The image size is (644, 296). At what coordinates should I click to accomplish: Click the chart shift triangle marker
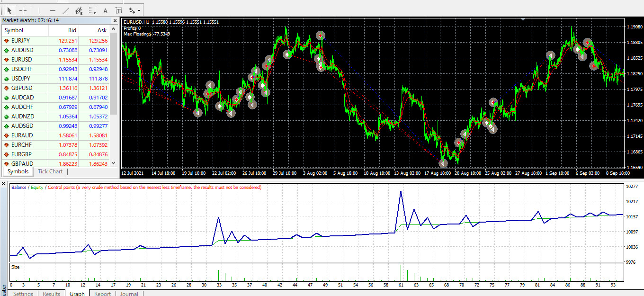(523, 20)
